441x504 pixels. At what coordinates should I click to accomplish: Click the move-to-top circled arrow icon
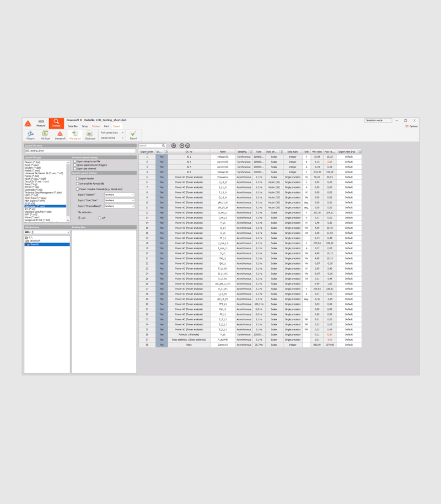point(174,146)
